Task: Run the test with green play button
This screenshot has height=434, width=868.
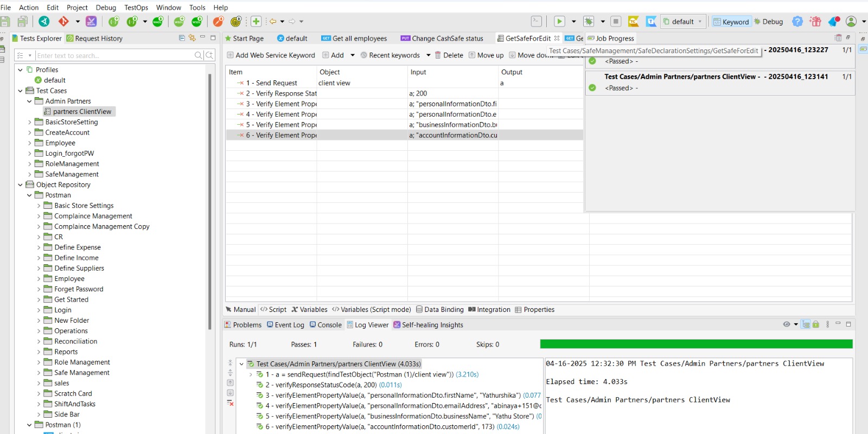Action: (x=559, y=21)
